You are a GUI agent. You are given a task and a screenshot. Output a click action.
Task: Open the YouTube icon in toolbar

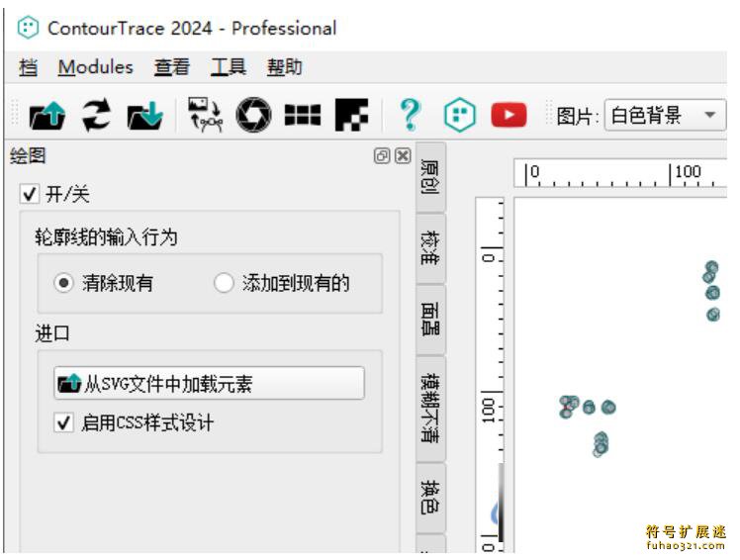click(509, 115)
